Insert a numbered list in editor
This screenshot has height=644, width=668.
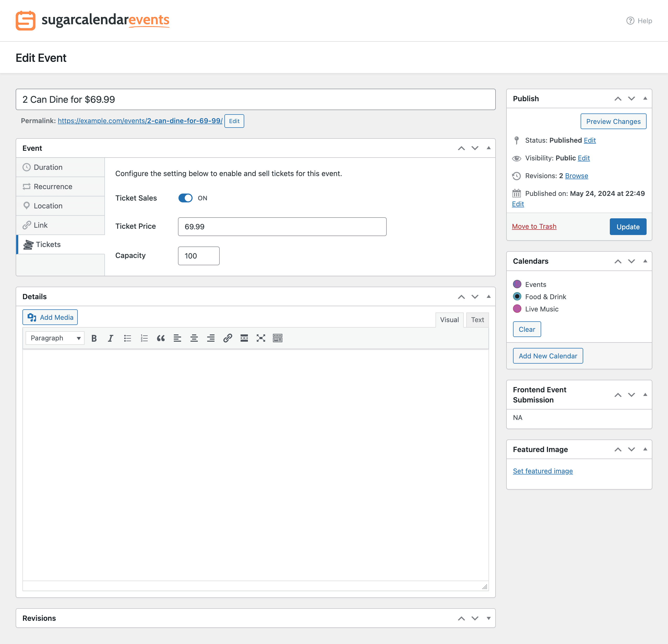[144, 338]
